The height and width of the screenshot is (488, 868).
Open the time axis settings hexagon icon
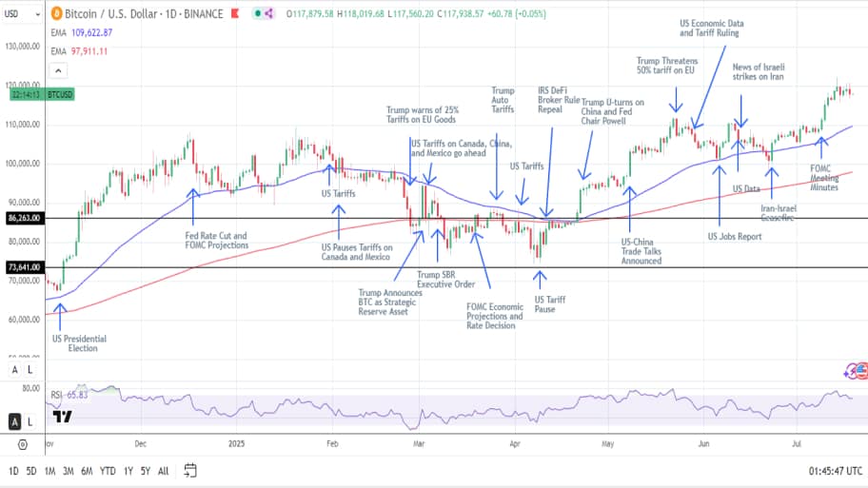(x=23, y=444)
